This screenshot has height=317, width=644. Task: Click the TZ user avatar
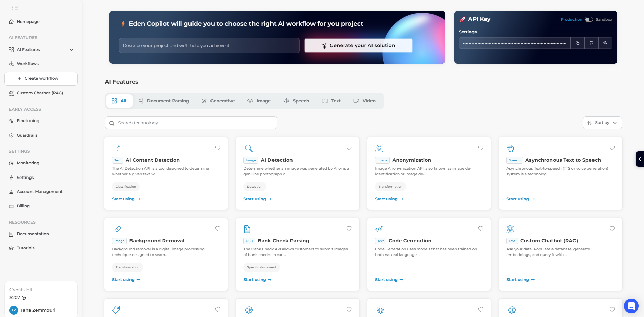[x=14, y=310]
